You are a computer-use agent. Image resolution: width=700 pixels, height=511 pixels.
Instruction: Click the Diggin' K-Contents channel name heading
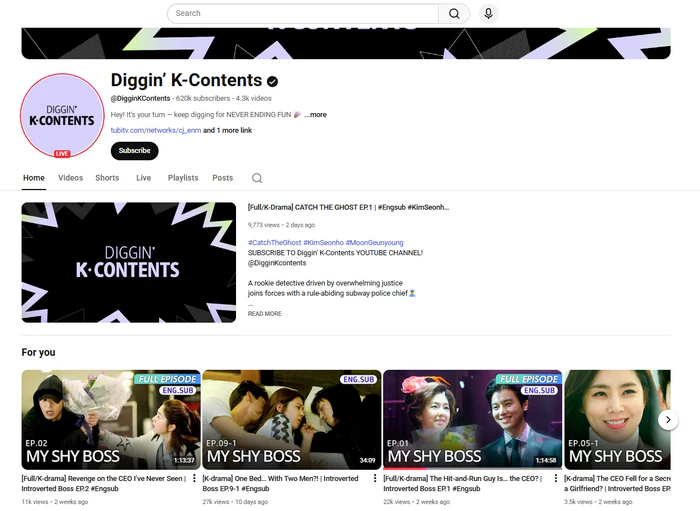coord(186,80)
